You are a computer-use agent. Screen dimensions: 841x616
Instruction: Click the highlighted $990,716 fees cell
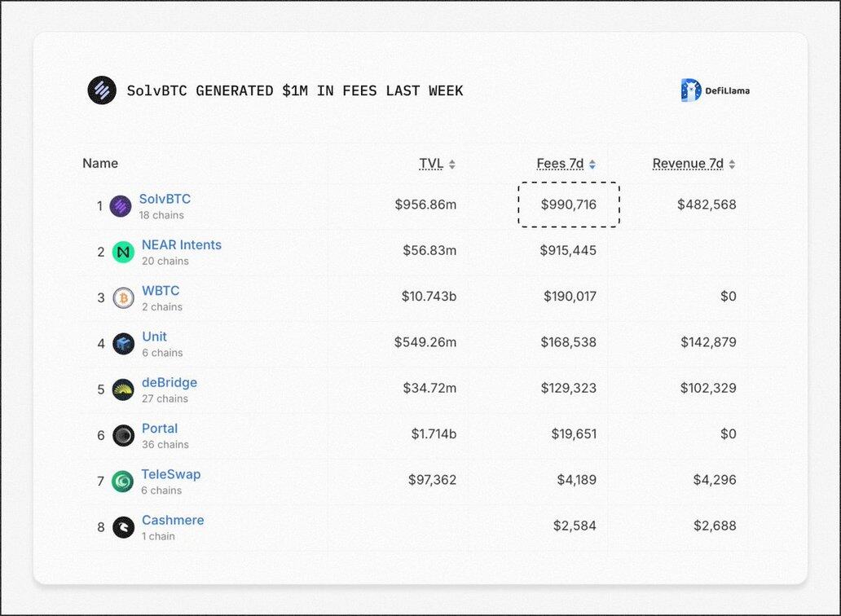click(569, 205)
